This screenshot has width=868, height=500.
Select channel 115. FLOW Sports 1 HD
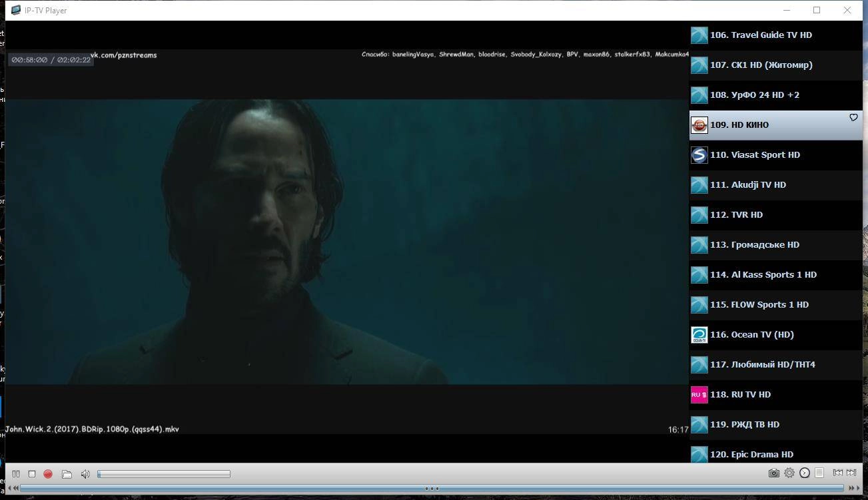click(x=775, y=305)
